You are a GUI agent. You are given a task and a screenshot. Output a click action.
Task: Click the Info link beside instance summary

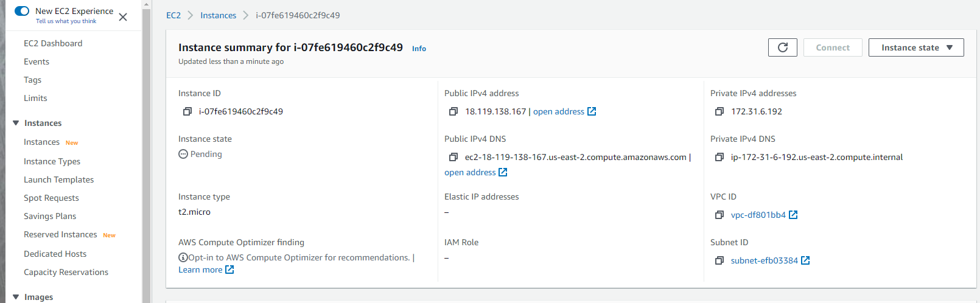click(419, 49)
